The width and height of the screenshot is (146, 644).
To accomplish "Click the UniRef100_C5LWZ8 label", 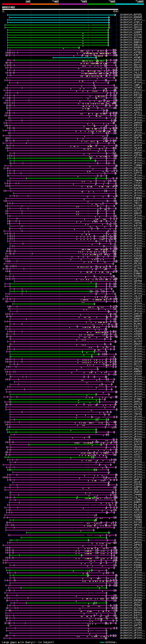I will click(131, 148).
